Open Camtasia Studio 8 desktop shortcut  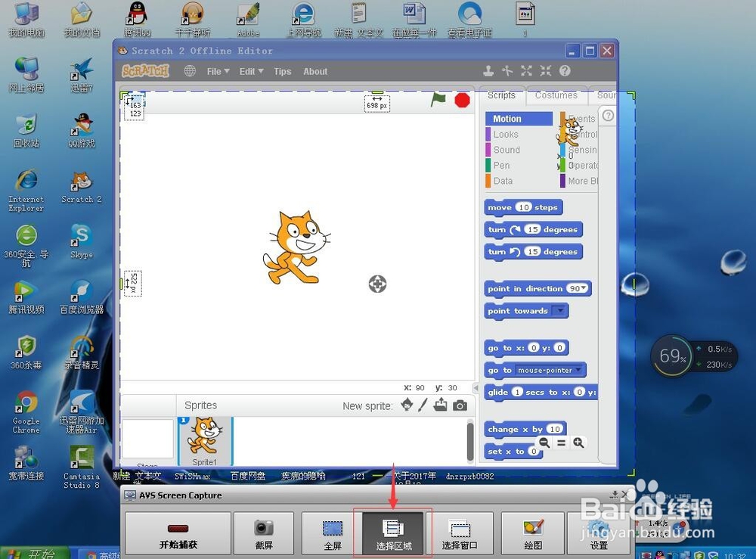[82, 467]
